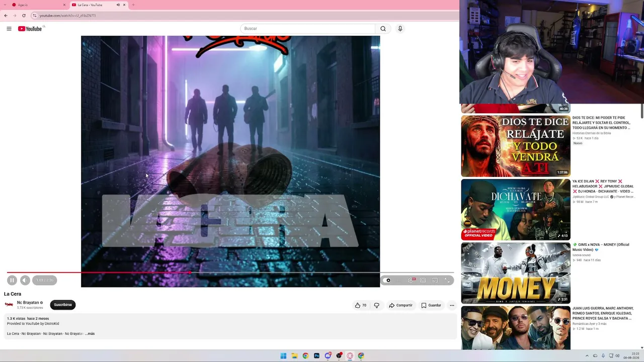Open the YouTube guide hamburger menu
Image resolution: width=644 pixels, height=362 pixels.
coord(9,29)
